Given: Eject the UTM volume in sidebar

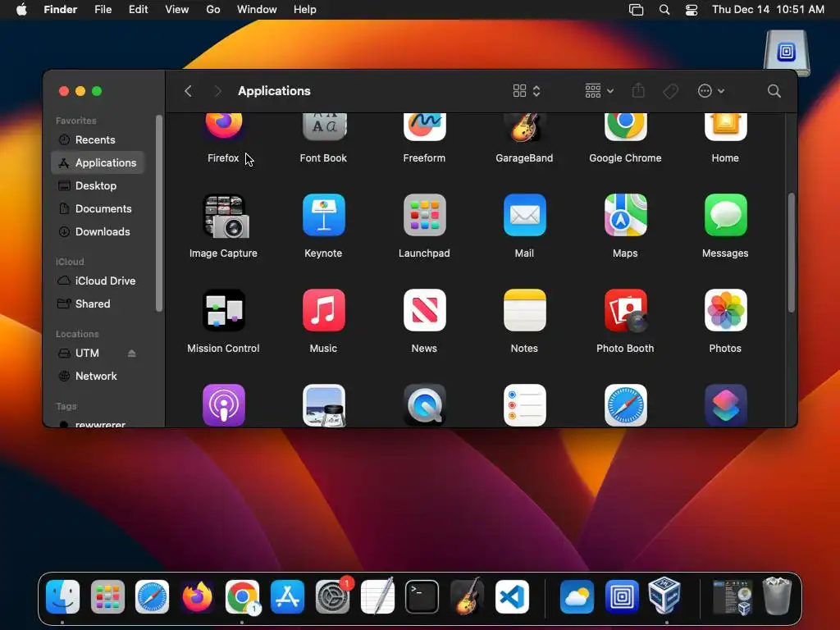Looking at the screenshot, I should pyautogui.click(x=132, y=353).
